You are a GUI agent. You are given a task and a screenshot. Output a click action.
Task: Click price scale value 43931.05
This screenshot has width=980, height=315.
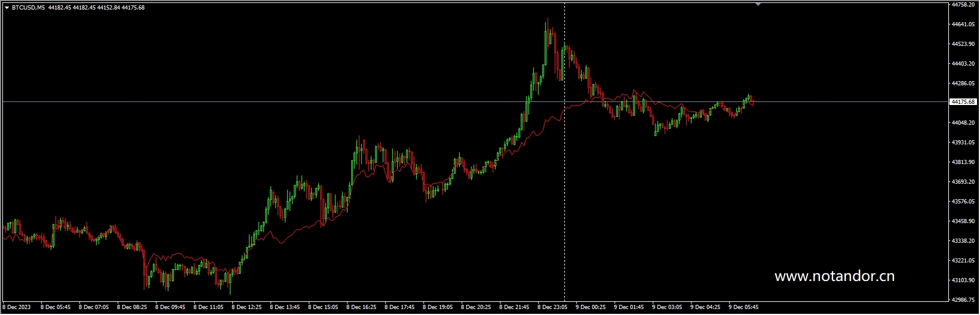click(963, 143)
